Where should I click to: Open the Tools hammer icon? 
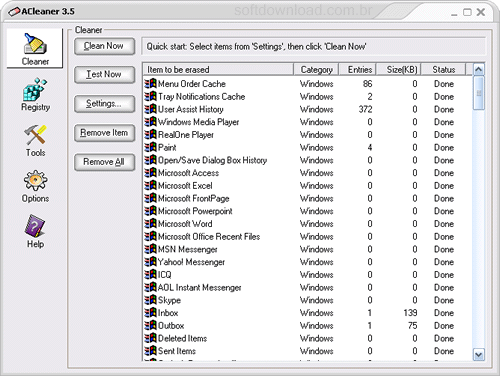point(35,135)
